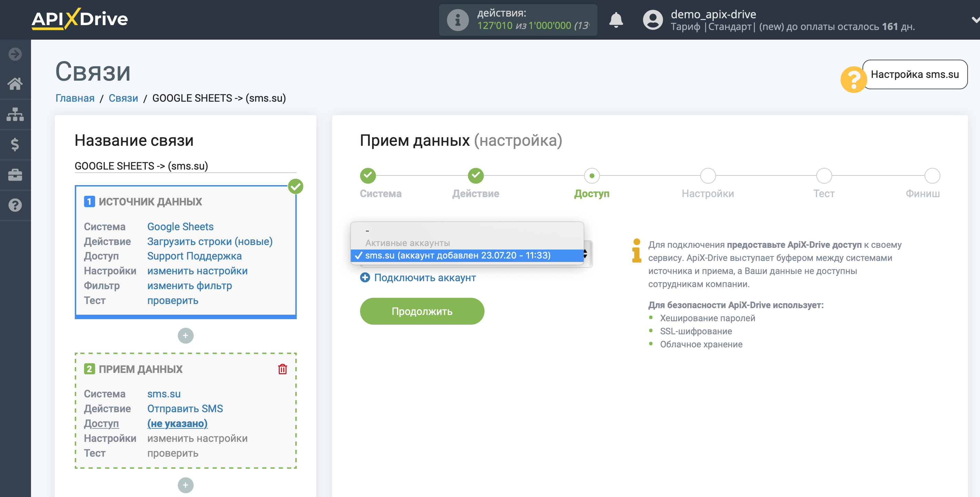
Task: Open the Home icon in sidebar
Action: 15,84
